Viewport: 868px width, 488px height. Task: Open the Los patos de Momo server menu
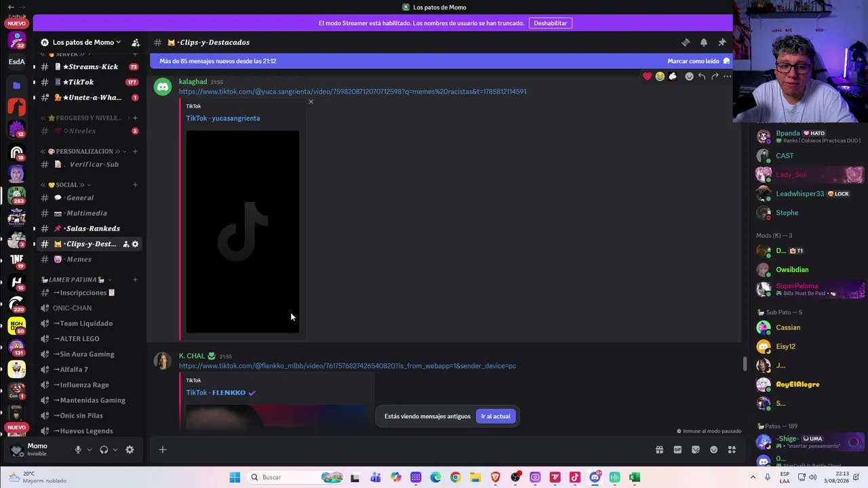point(86,42)
